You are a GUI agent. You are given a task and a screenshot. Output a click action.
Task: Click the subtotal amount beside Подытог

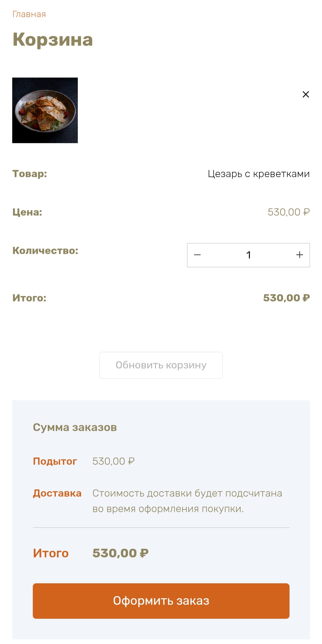coord(113,461)
